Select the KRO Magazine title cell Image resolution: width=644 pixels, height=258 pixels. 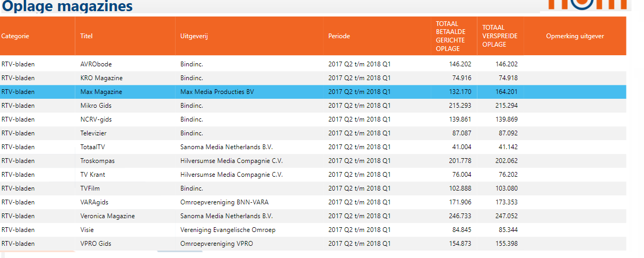click(101, 78)
